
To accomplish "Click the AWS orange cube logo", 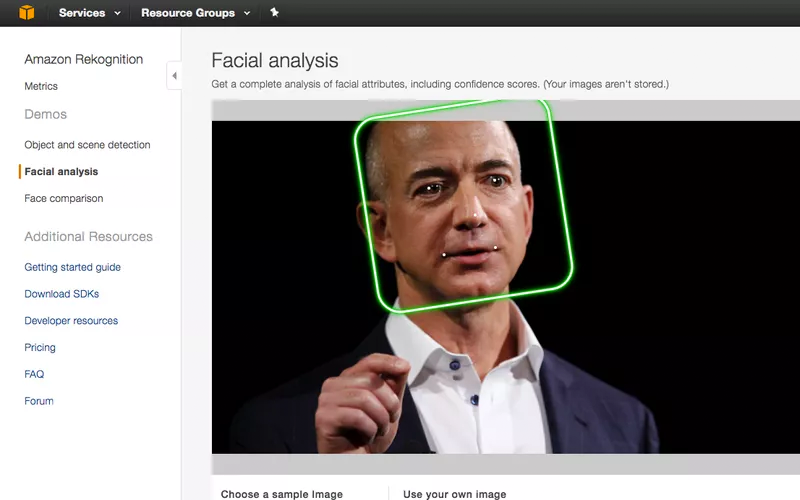I will coord(27,12).
